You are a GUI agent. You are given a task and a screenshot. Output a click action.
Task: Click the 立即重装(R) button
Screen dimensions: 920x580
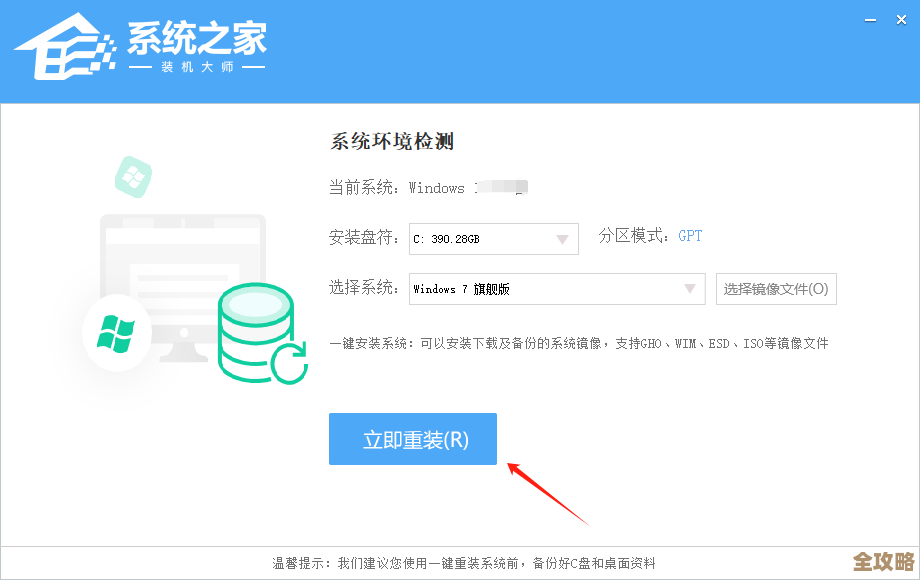pyautogui.click(x=412, y=438)
